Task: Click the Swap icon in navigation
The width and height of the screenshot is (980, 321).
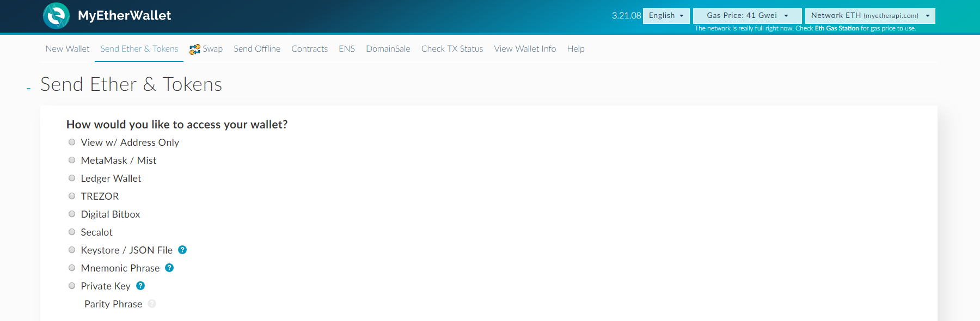Action: tap(194, 50)
